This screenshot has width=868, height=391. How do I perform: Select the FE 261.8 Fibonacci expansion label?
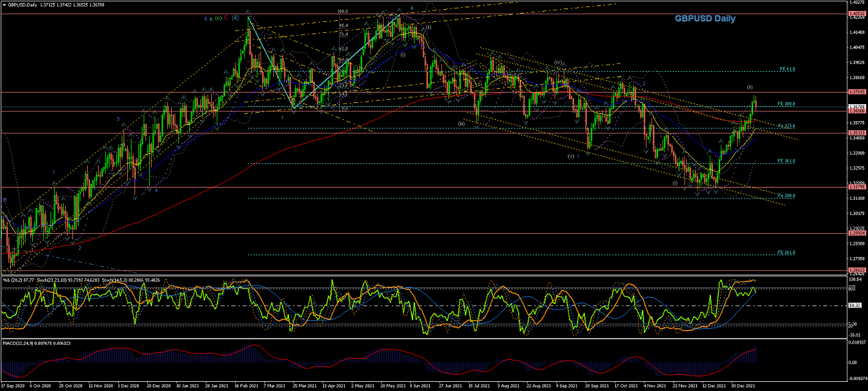coord(786,252)
